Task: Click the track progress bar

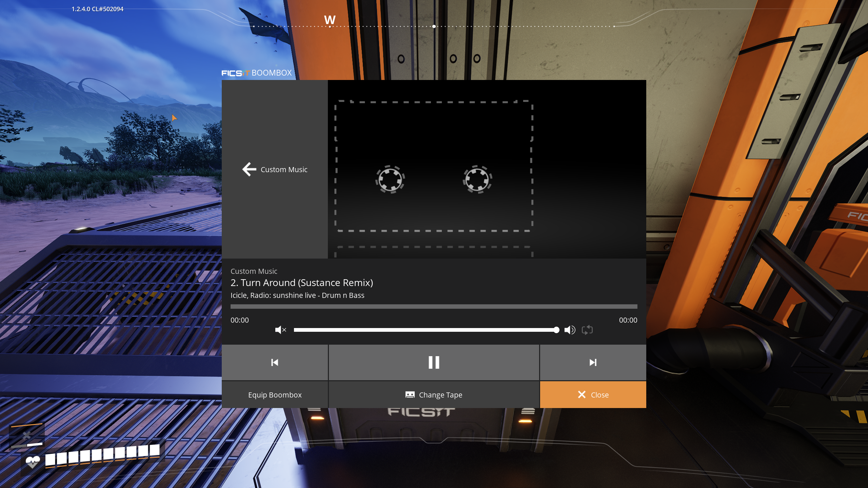Action: click(x=434, y=306)
